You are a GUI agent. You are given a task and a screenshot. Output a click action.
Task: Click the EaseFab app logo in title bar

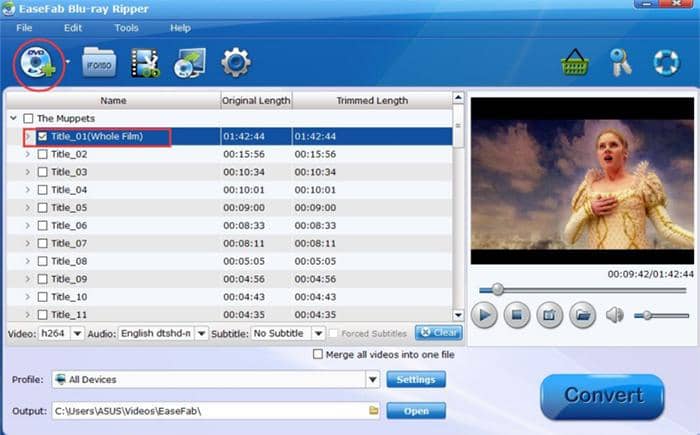click(x=8, y=9)
